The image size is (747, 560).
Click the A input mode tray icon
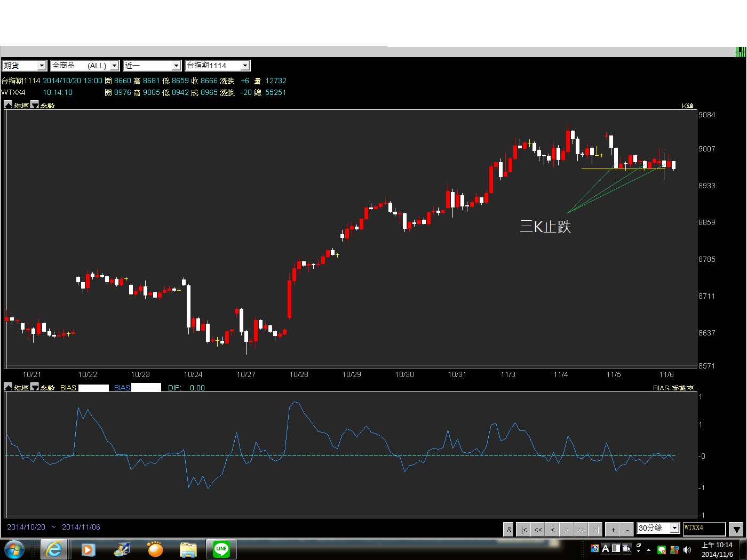tap(606, 548)
